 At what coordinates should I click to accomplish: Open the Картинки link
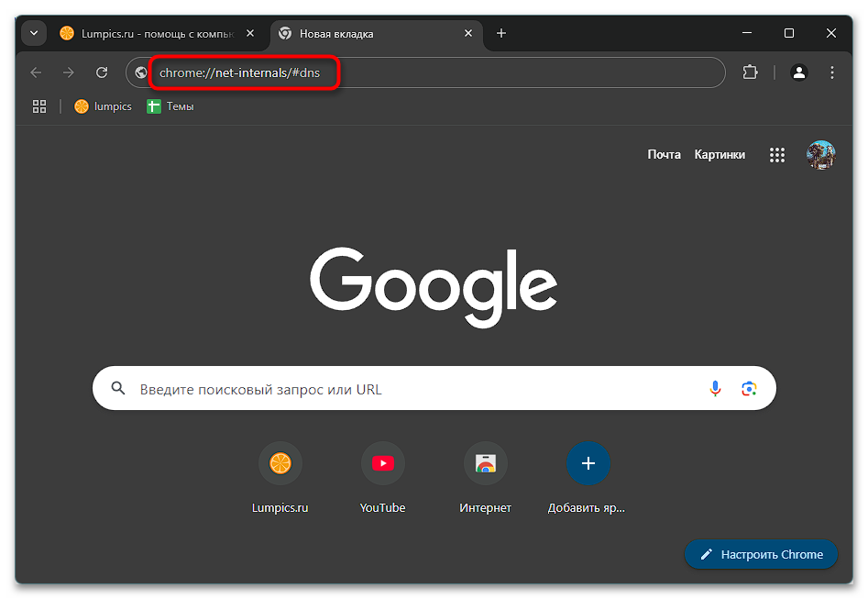720,155
